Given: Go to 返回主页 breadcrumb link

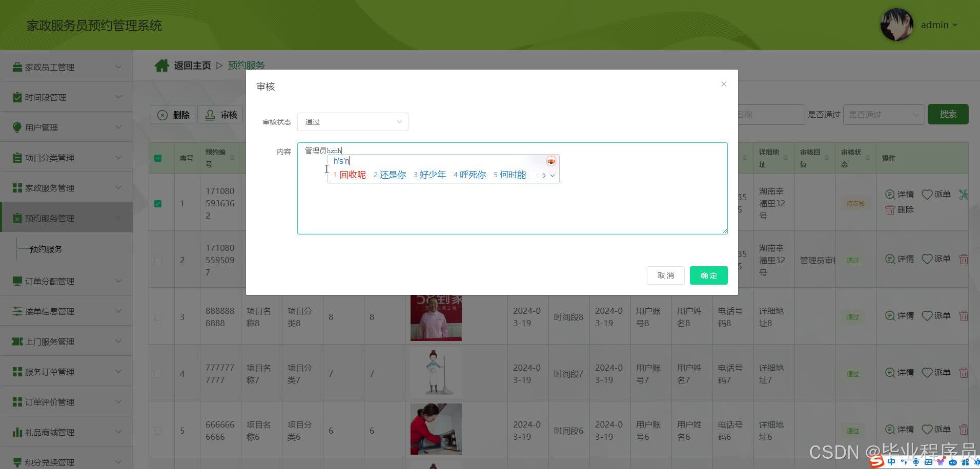Looking at the screenshot, I should 192,66.
